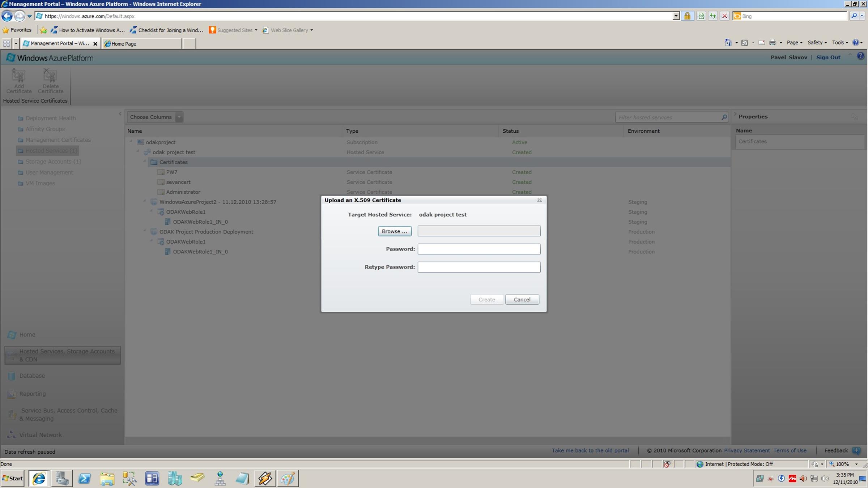Click the Sign Out link
Viewport: 868px width, 488px height.
pyautogui.click(x=828, y=57)
